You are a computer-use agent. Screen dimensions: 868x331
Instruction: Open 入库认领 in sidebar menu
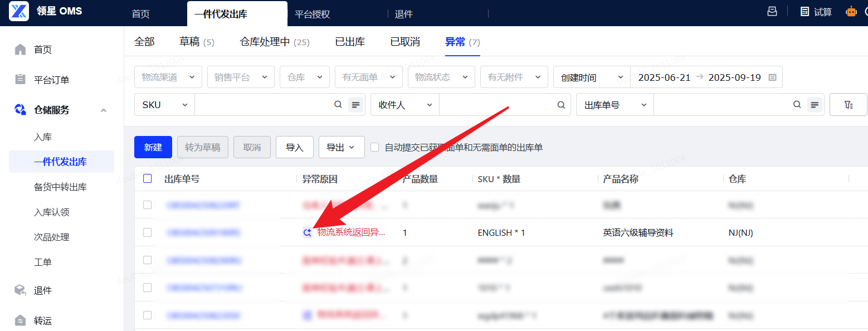51,212
